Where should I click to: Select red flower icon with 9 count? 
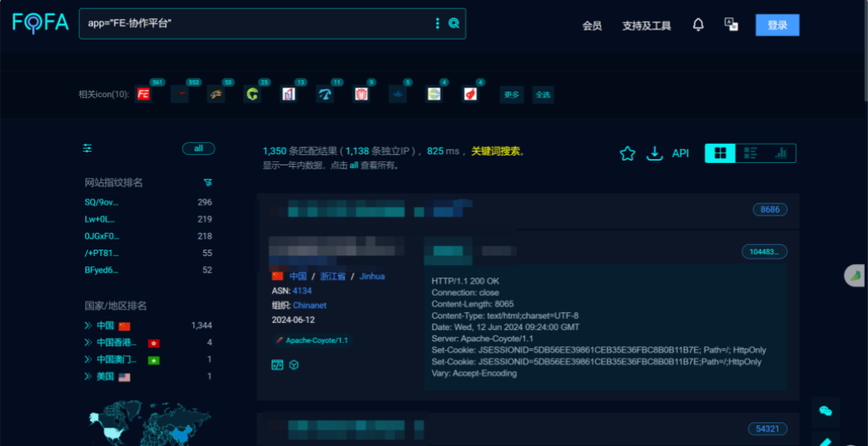361,94
